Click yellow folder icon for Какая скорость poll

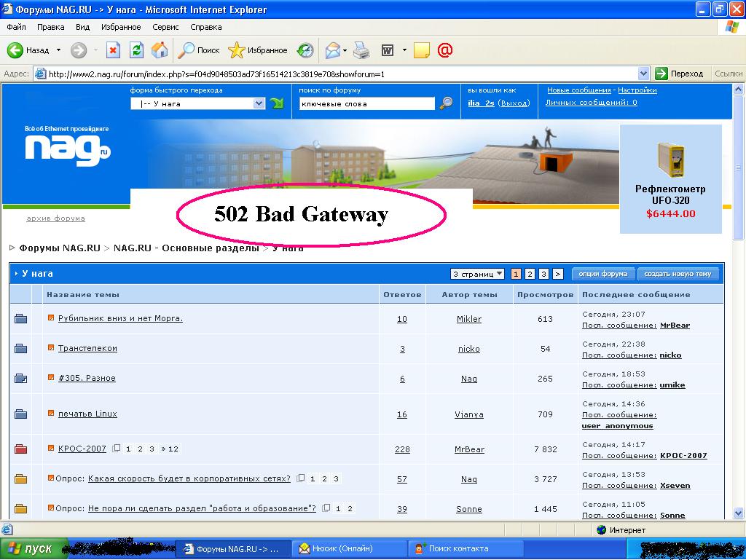[20, 478]
